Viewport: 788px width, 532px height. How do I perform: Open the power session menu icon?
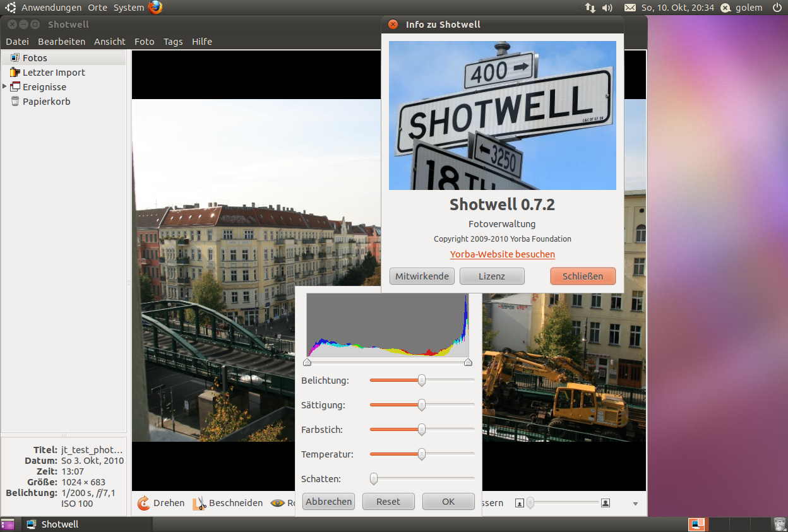tap(776, 8)
